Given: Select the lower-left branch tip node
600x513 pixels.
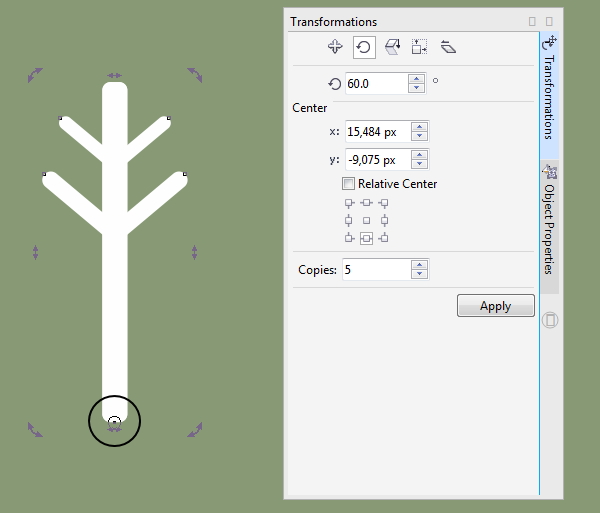Looking at the screenshot, I should pos(44,174).
